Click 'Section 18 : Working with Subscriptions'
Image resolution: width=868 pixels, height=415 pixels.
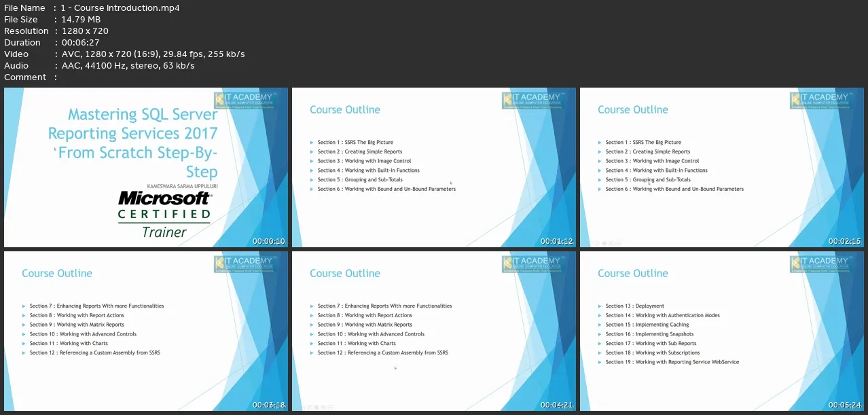(652, 353)
